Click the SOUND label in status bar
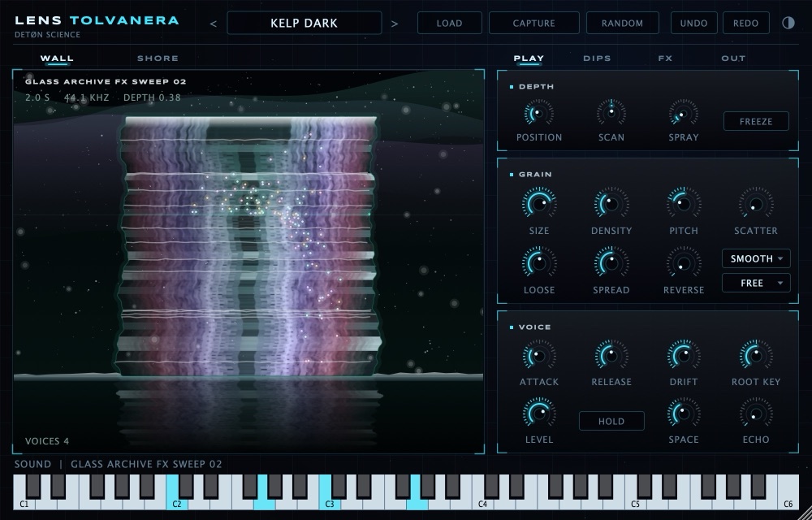 tap(32, 464)
